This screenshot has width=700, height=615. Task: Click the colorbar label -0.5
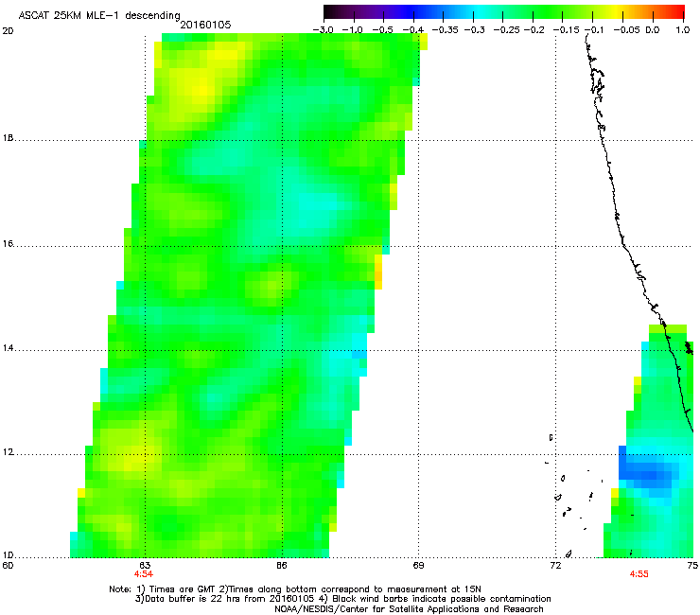tap(383, 30)
